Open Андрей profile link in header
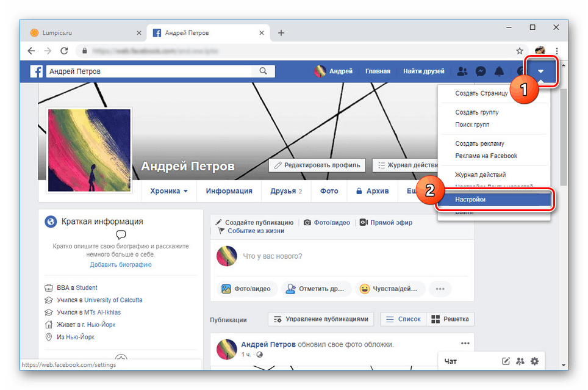Screen dimensions: 588x390 click(334, 71)
